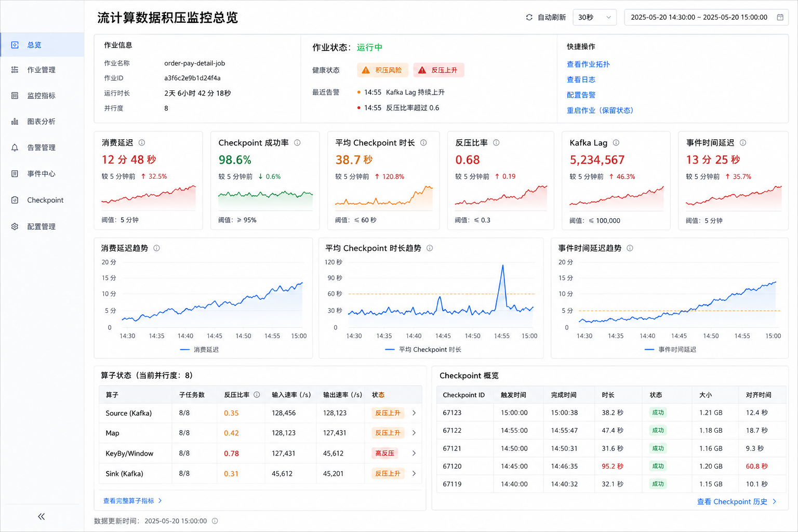Click Checkpoint ID 67120 cell
The image size is (798, 532).
tap(452, 467)
